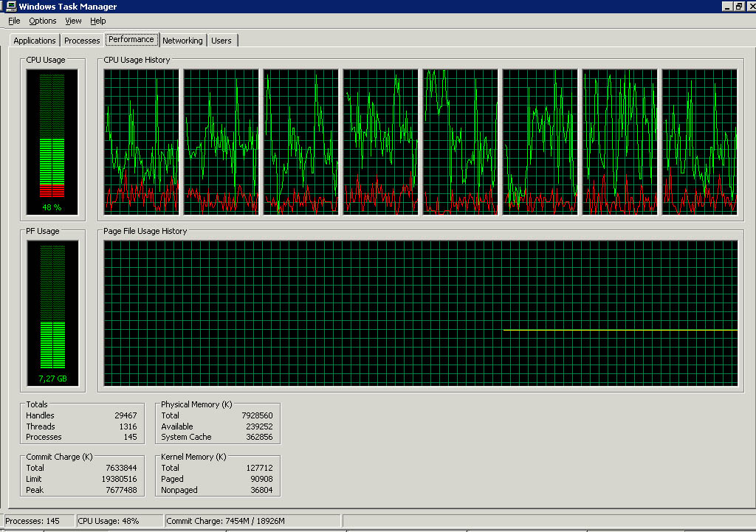The height and width of the screenshot is (532, 756).
Task: Close the Windows Task Manager window
Action: 749,6
